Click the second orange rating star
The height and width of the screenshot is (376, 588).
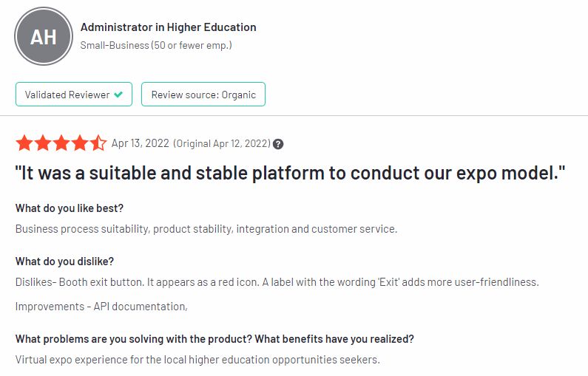43,143
